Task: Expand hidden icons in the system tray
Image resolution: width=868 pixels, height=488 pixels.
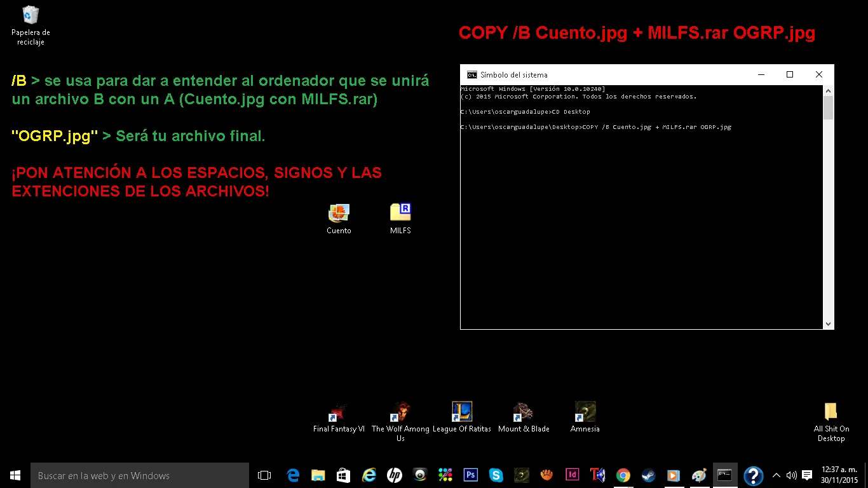Action: click(x=776, y=475)
